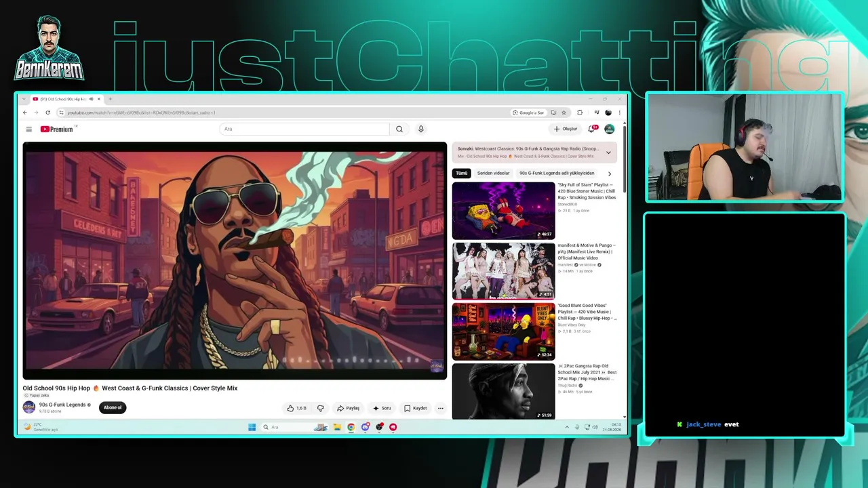Click the Kaydet save button
868x488 pixels.
(x=416, y=408)
